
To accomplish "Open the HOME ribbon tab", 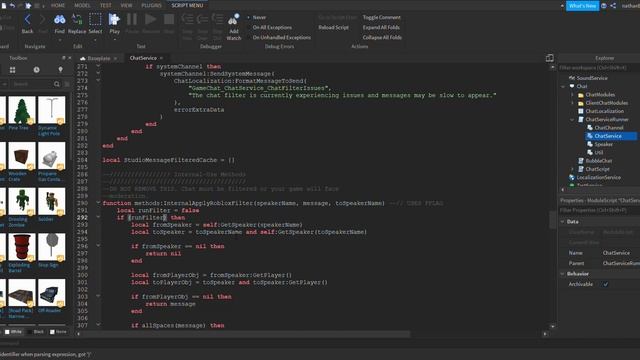I will coord(58,5).
